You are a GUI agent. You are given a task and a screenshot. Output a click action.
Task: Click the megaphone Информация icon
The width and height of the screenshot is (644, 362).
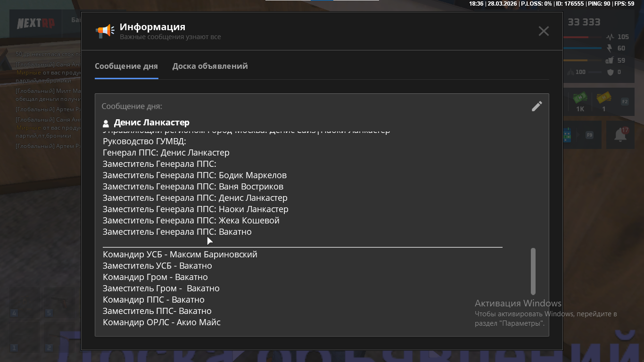(x=105, y=31)
